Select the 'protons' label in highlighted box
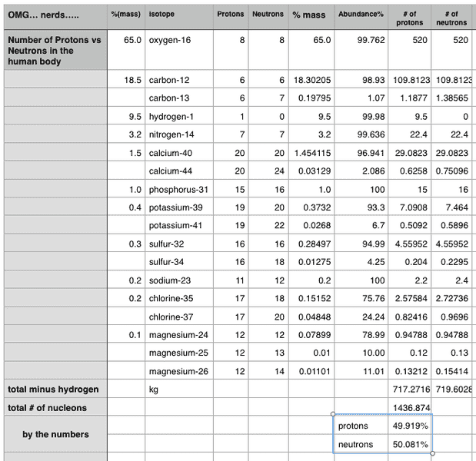 [361, 426]
